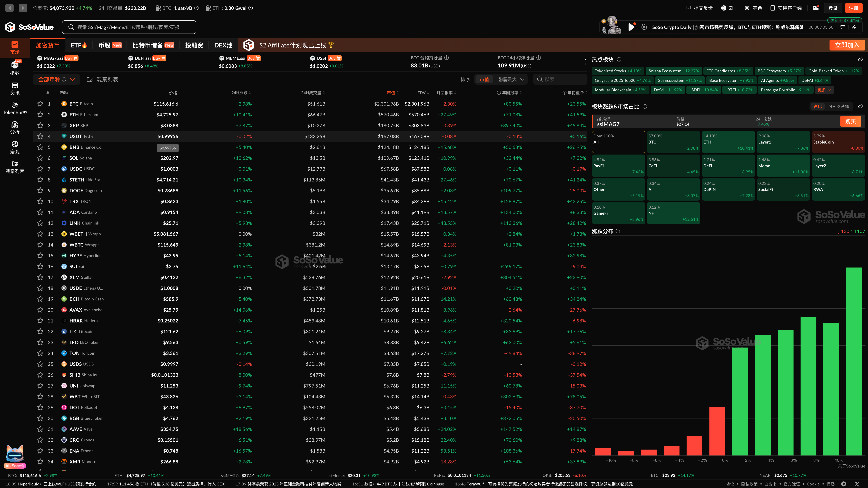Image resolution: width=868 pixels, height=488 pixels.
Task: Switch the sector view to 24H 涨跌幅
Action: 838,106
